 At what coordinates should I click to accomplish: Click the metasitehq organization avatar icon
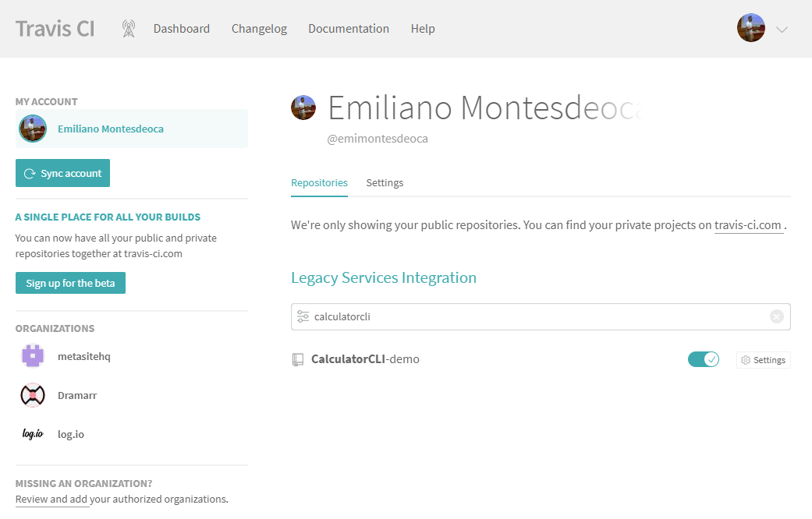tap(33, 356)
